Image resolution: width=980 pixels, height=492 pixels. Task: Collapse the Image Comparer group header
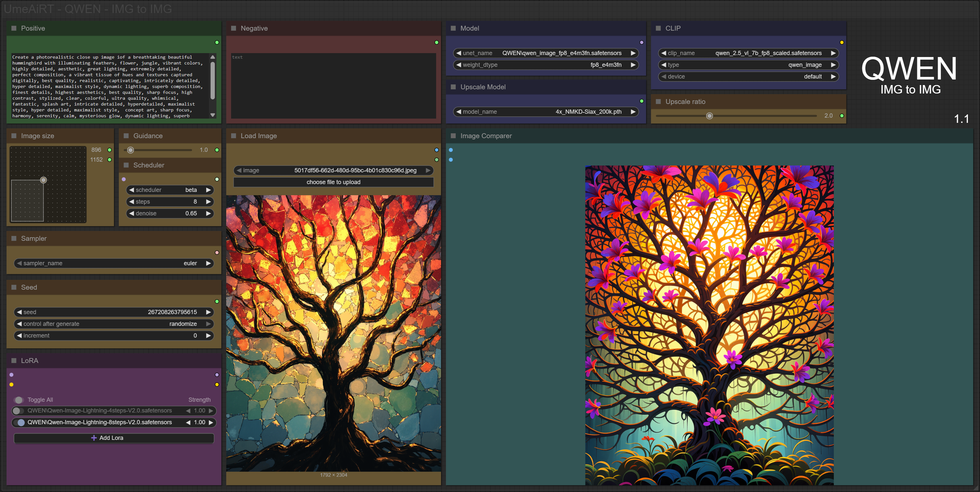(x=453, y=136)
